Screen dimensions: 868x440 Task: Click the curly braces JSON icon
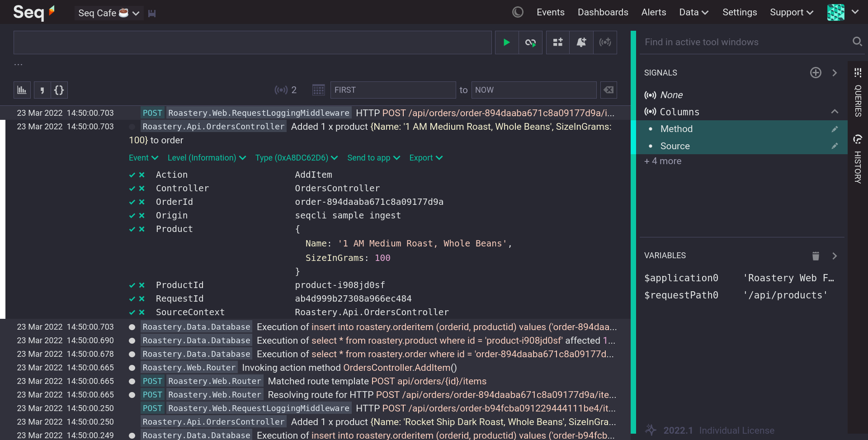click(59, 90)
